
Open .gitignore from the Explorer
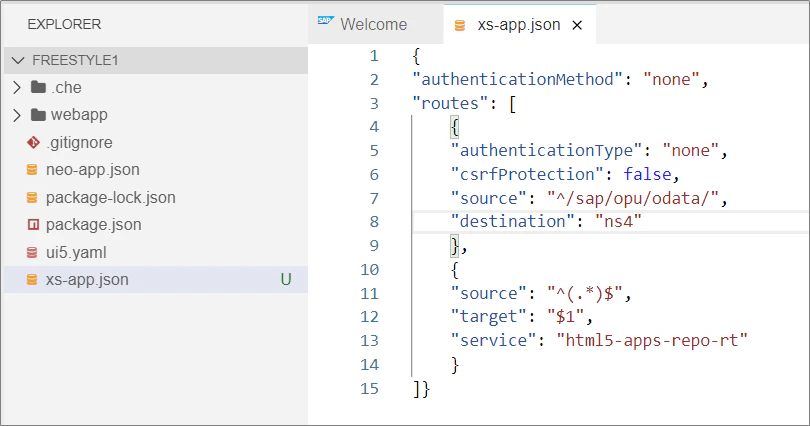tap(79, 142)
